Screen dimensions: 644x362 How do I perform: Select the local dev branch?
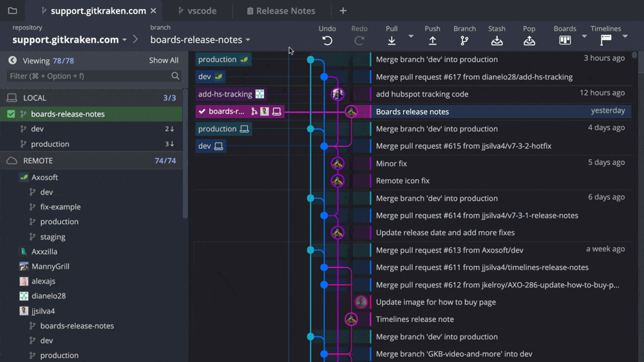click(91, 129)
